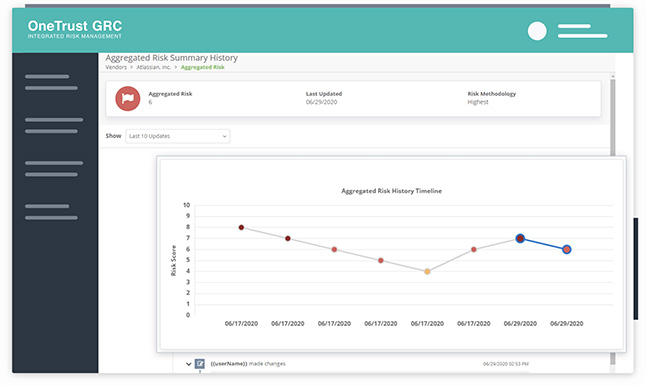Select the blue-outlined score 7 data point

click(520, 238)
